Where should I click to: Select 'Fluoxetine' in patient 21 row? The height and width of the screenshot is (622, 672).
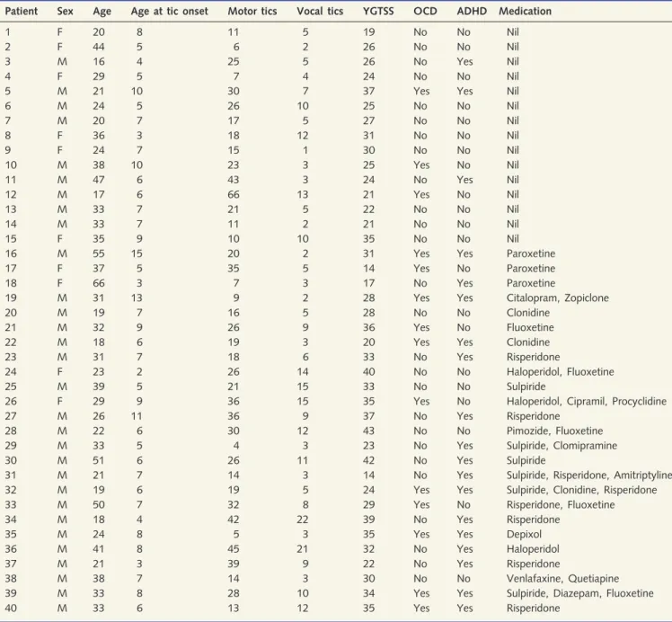click(530, 327)
